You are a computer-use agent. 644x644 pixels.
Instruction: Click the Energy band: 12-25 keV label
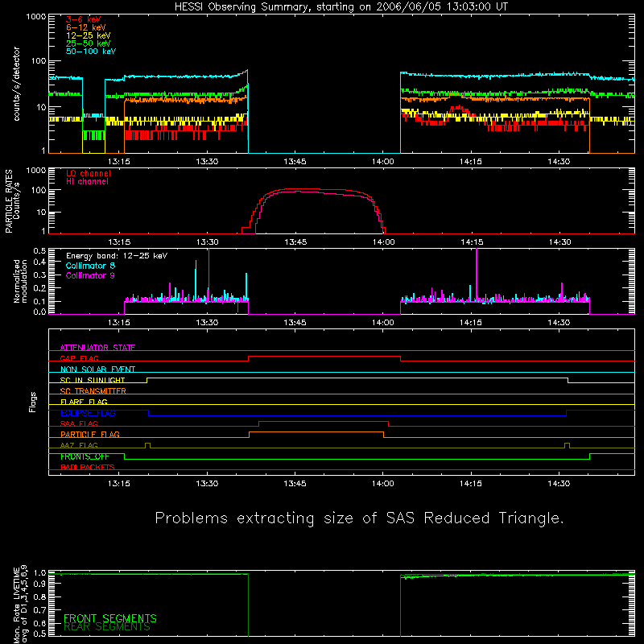[x=117, y=256]
